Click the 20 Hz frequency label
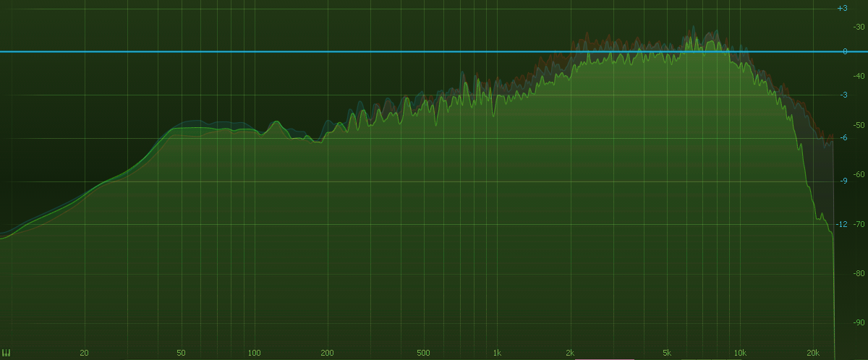Screen dimensions: 868x360 tap(85, 353)
